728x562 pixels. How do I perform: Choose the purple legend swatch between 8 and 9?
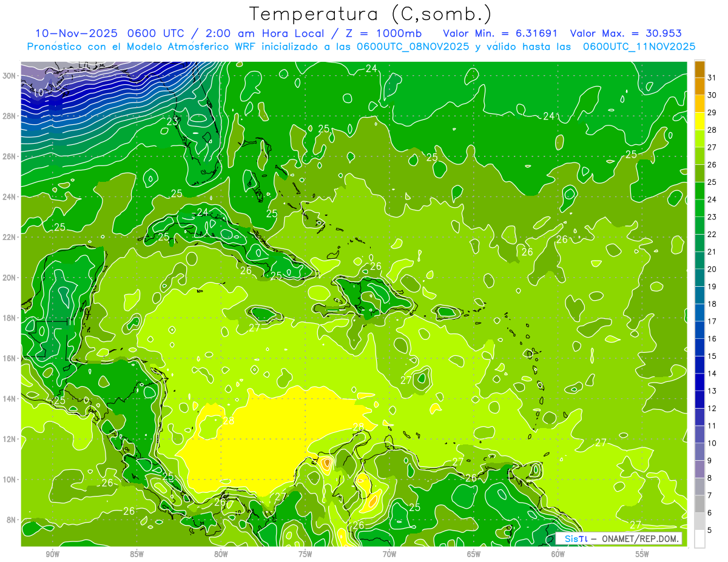[x=699, y=469]
